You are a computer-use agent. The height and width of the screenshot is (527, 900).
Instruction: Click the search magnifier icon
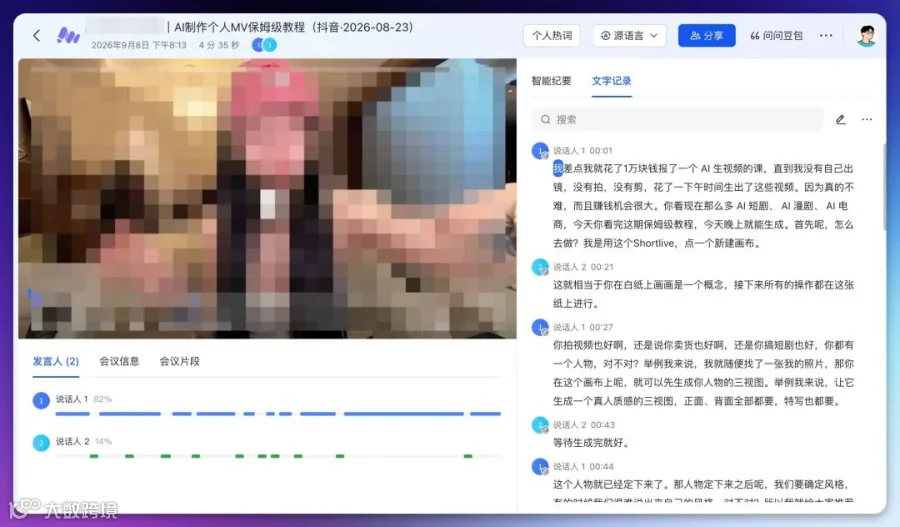pos(545,119)
